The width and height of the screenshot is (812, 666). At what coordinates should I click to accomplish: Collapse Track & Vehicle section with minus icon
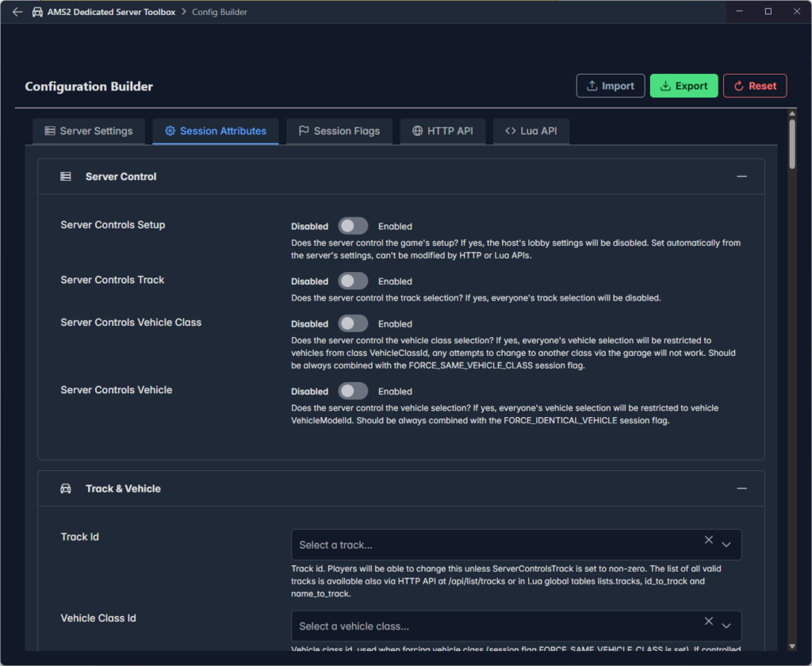pos(741,489)
